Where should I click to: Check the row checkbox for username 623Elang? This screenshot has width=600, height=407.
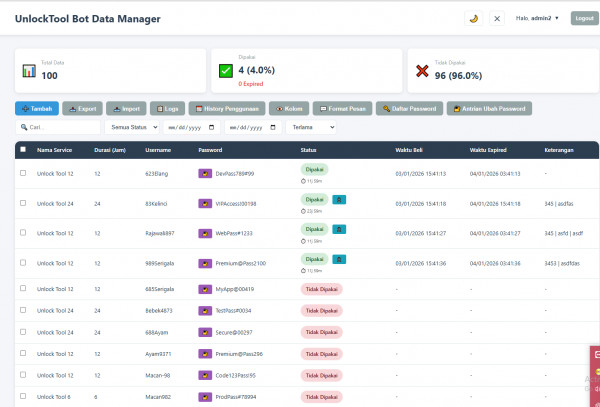click(x=23, y=173)
